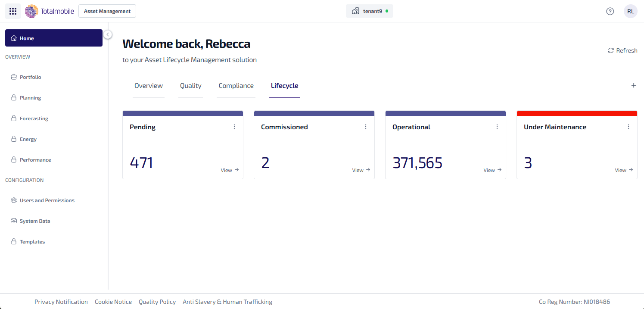644x309 pixels.
Task: Click the Asset Management button
Action: click(107, 11)
